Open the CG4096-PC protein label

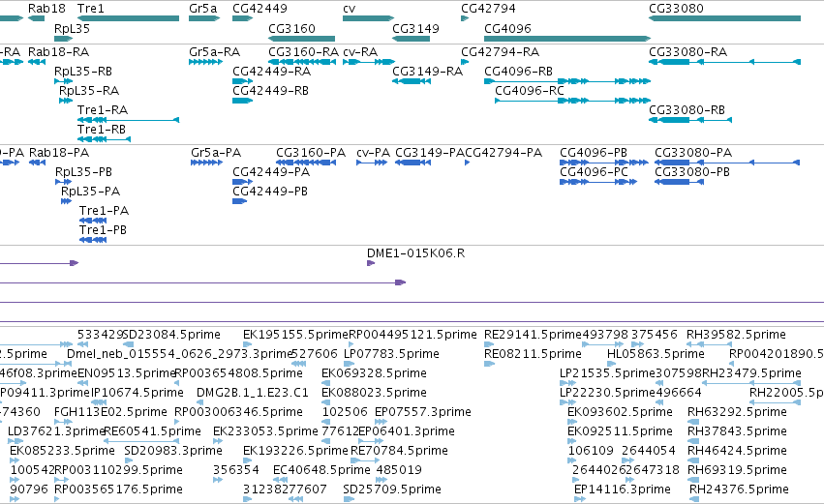pos(594,172)
